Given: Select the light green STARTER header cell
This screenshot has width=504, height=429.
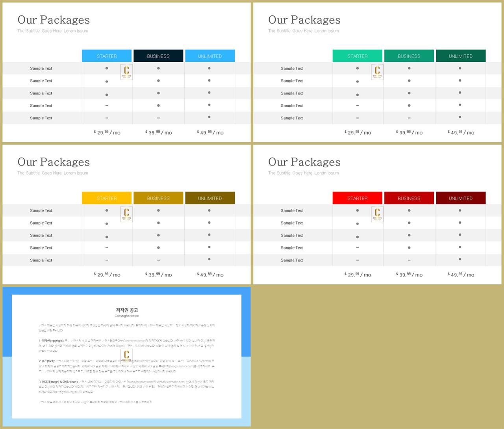Looking at the screenshot, I should [x=358, y=56].
